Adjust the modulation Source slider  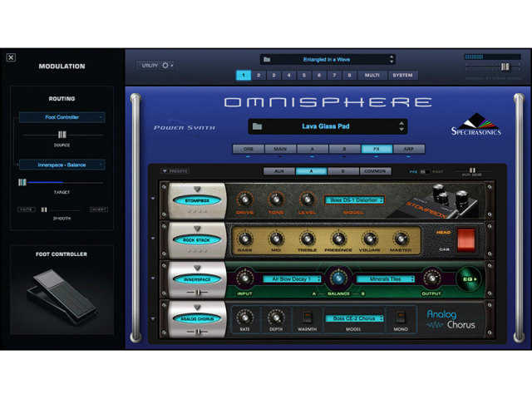(x=62, y=135)
